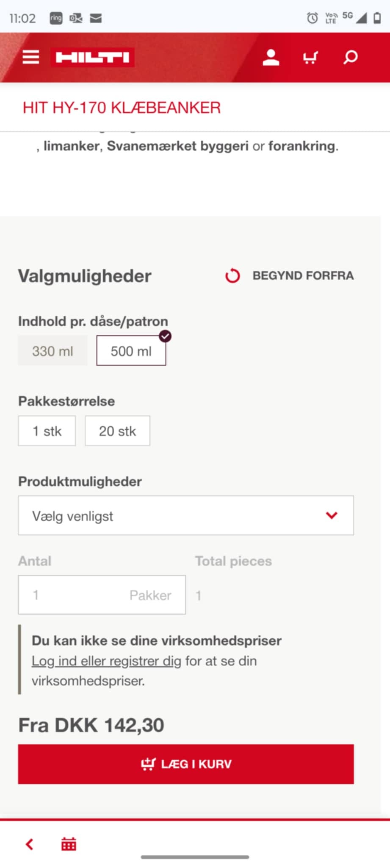Open the shopping cart icon
The width and height of the screenshot is (390, 868).
click(x=310, y=57)
